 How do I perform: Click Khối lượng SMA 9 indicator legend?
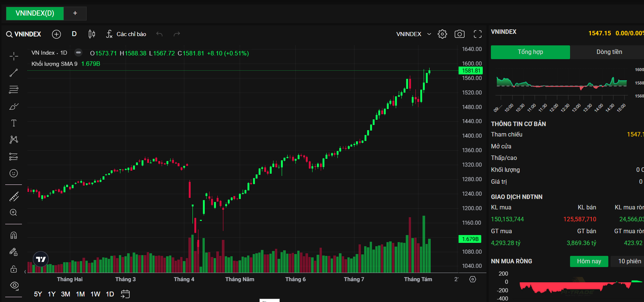(54, 64)
